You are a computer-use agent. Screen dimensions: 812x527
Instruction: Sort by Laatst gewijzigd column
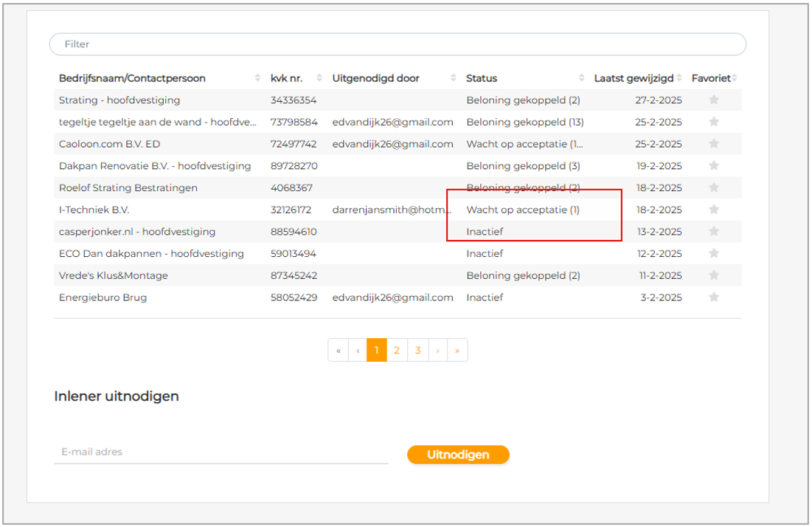pyautogui.click(x=634, y=78)
